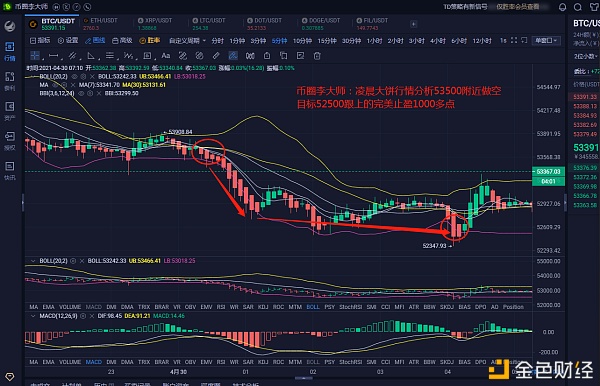The height and width of the screenshot is (386, 600).
Task: Select the 15分钟 timeframe
Action: 327,41
